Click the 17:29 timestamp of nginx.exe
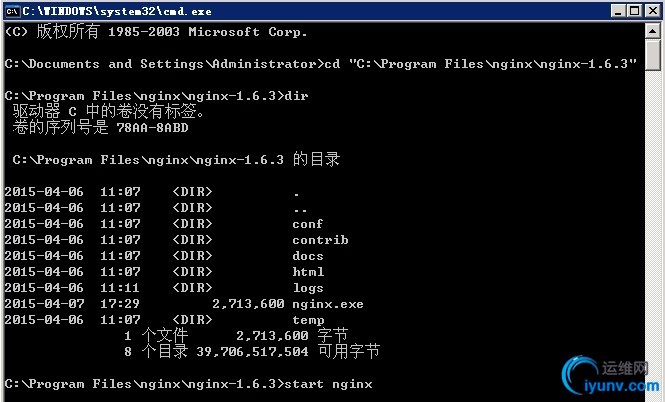 click(x=120, y=304)
